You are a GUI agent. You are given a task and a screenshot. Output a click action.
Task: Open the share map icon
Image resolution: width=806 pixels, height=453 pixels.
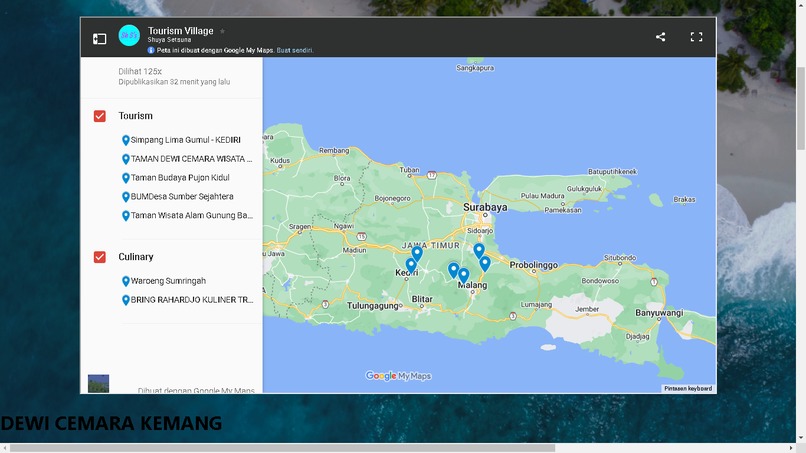pyautogui.click(x=661, y=37)
